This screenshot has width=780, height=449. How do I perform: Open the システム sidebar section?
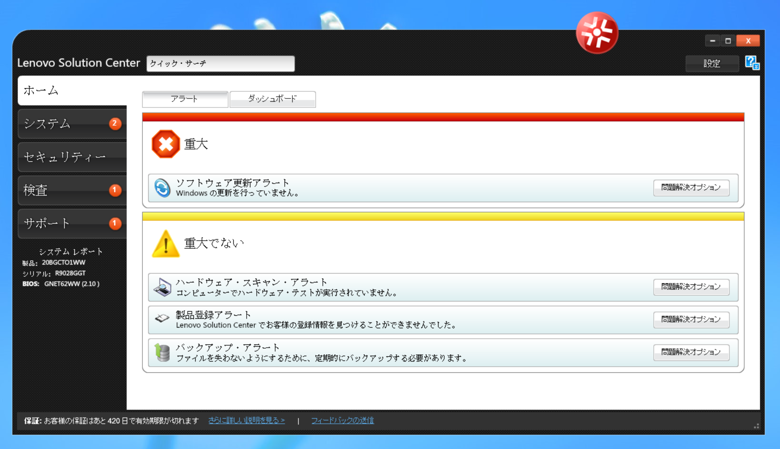[72, 124]
